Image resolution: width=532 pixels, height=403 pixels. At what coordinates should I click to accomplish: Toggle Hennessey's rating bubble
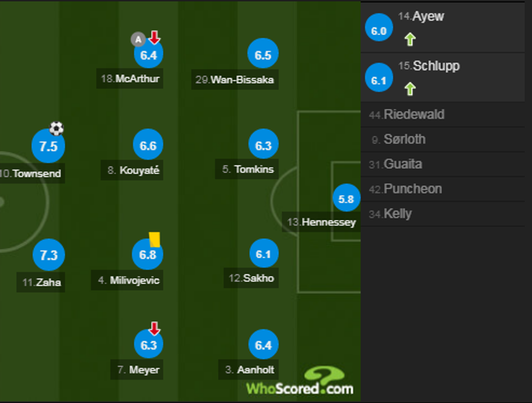[346, 199]
